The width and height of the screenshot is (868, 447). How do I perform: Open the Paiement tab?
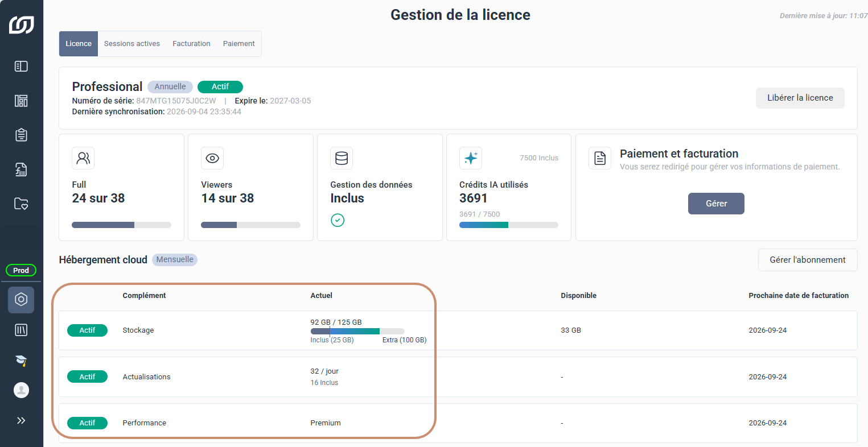[239, 44]
